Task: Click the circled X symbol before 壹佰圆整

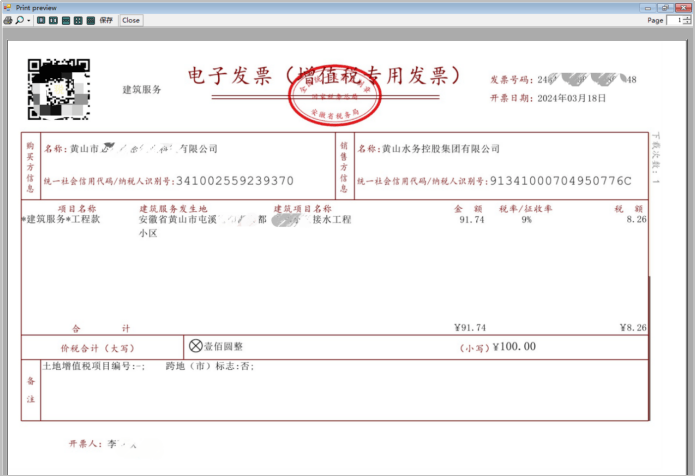Action: (195, 345)
